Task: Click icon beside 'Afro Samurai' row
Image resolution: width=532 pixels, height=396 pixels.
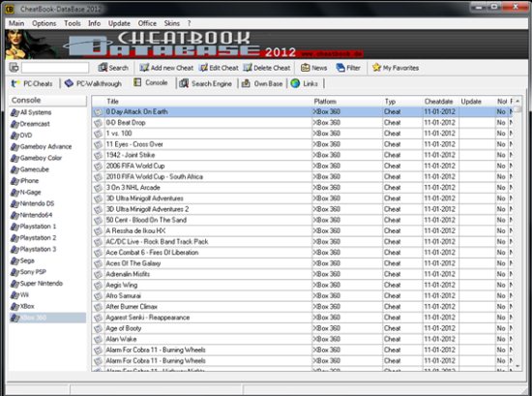Action: point(98,296)
